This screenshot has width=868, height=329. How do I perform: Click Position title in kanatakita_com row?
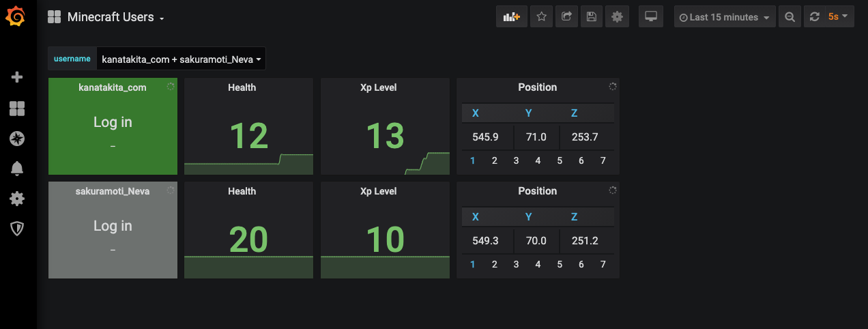pos(538,87)
